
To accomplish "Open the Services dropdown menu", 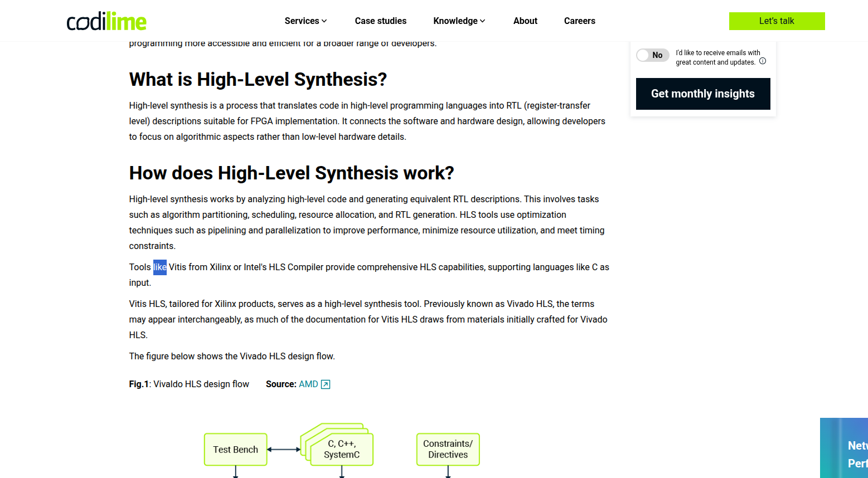I will pos(306,21).
